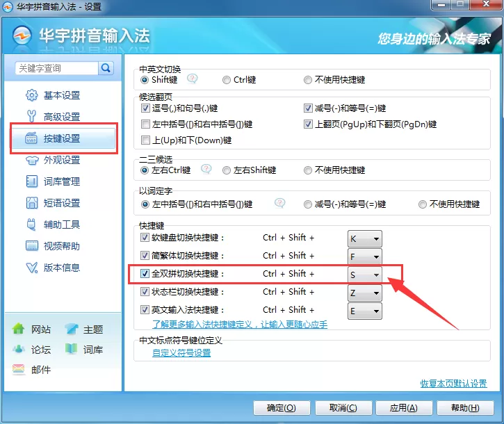Click the 网站 house icon

point(18,329)
